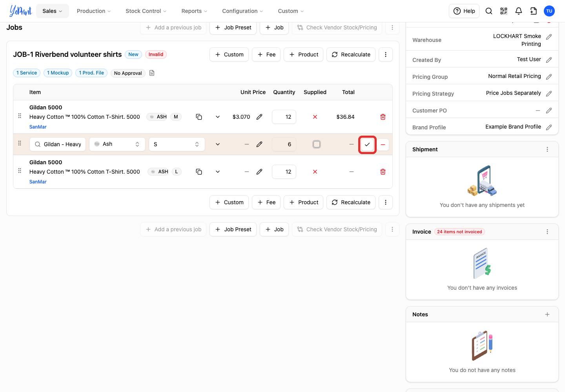Image resolution: width=565 pixels, height=392 pixels.
Task: Open the Stock Control menu
Action: pos(146,11)
